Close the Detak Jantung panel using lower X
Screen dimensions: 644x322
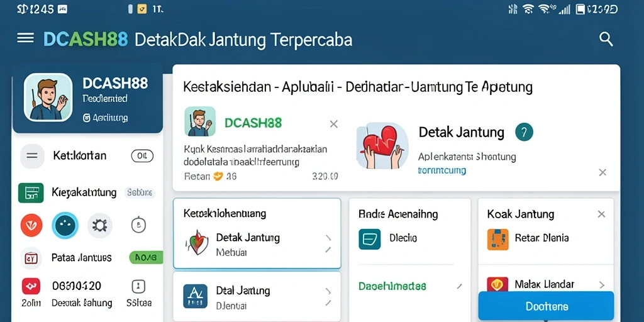pyautogui.click(x=602, y=172)
